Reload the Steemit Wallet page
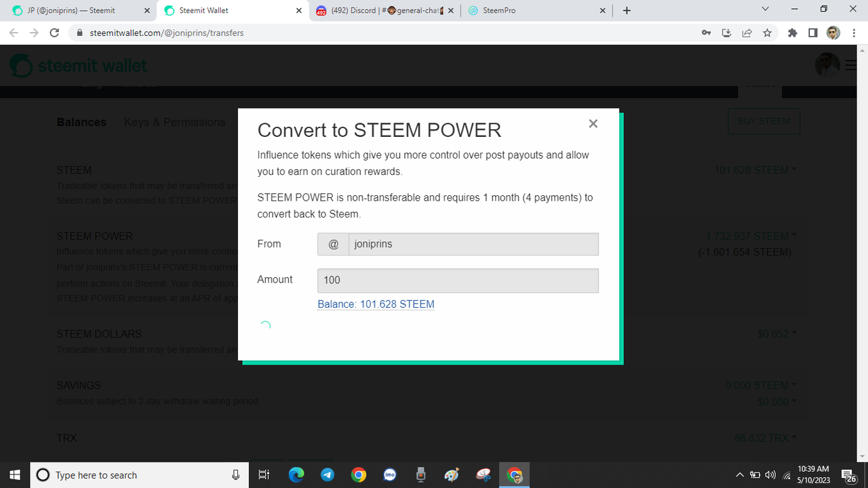This screenshot has height=488, width=868. coord(55,33)
